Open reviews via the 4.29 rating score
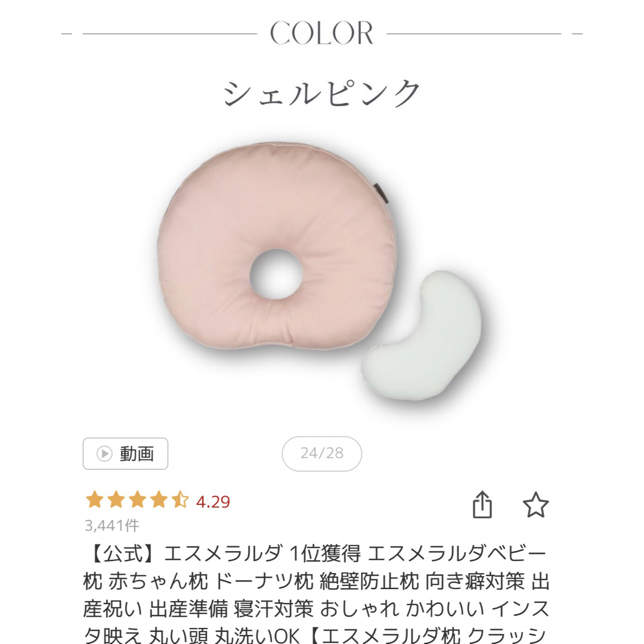The width and height of the screenshot is (644, 644). pos(213,501)
